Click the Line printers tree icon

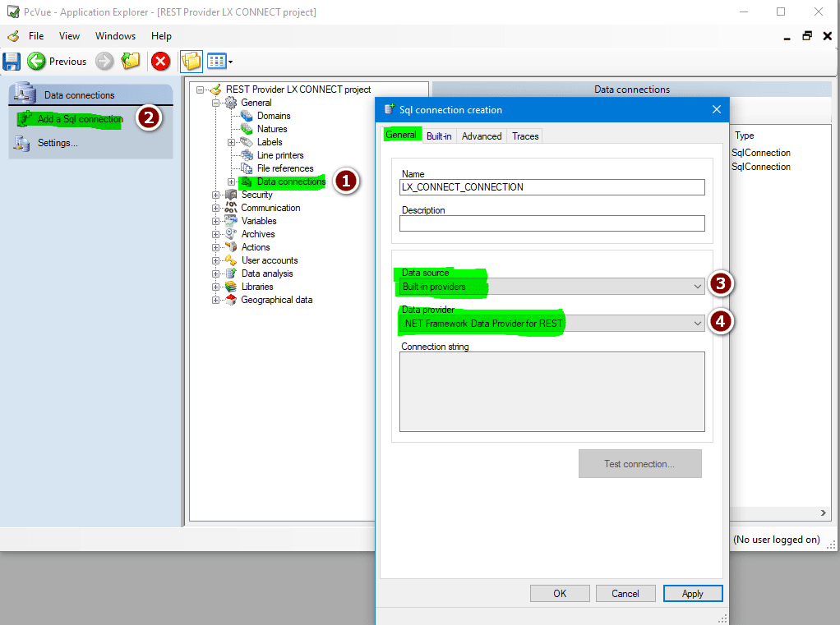coord(247,155)
